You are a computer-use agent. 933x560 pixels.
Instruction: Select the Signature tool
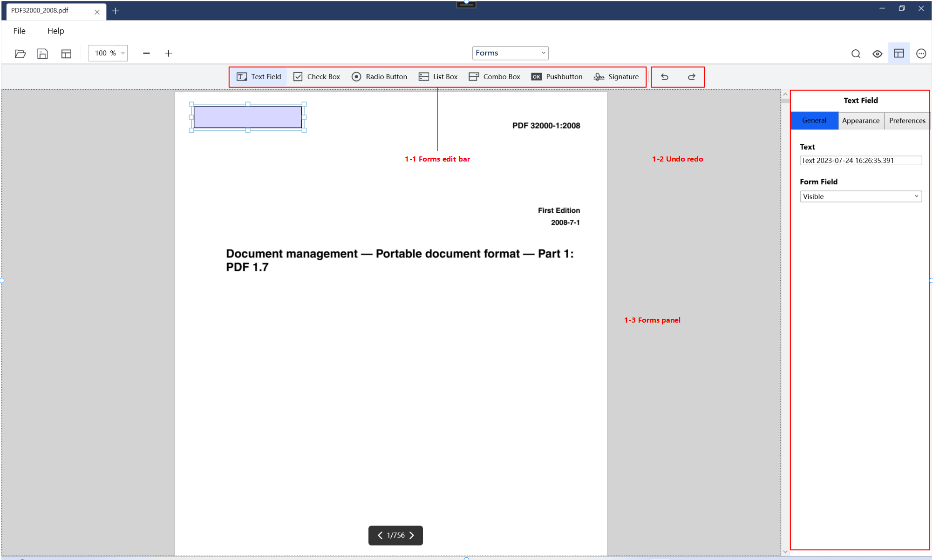(x=615, y=76)
